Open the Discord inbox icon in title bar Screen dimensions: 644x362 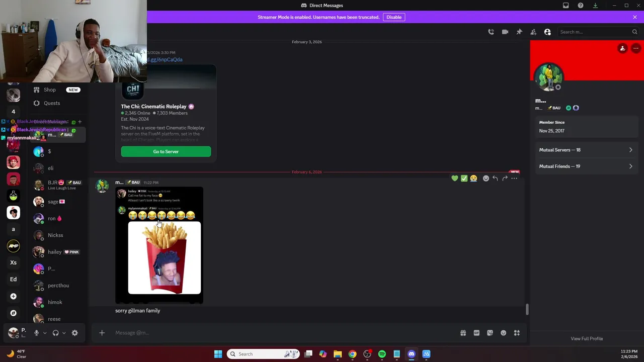click(x=566, y=6)
